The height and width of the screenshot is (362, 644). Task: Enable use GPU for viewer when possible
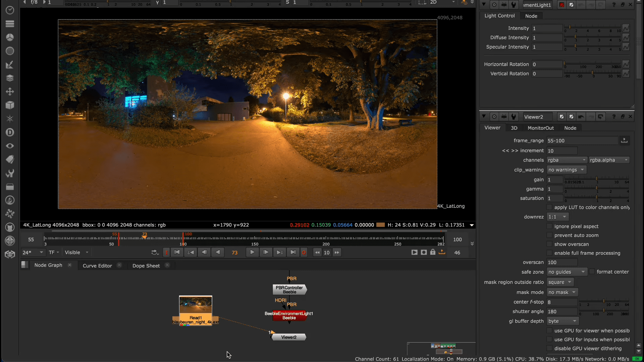click(549, 330)
